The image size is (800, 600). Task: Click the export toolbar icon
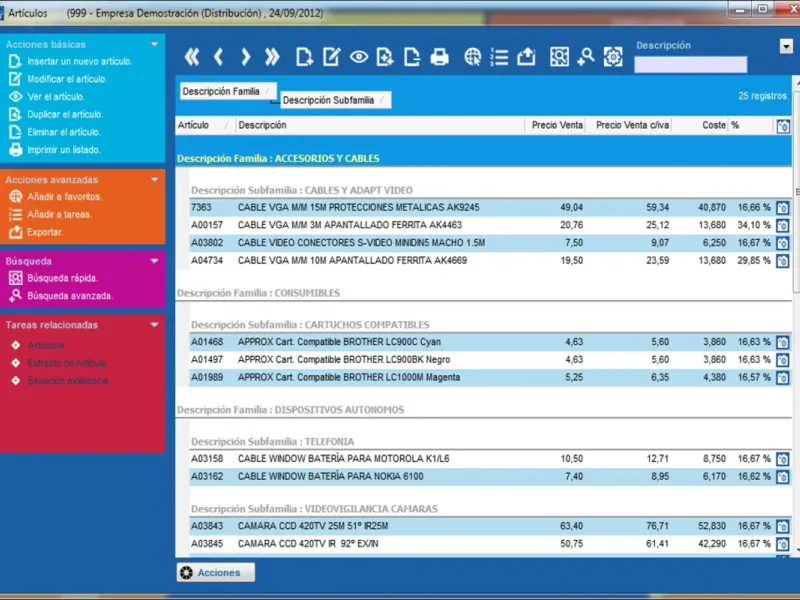tap(526, 57)
